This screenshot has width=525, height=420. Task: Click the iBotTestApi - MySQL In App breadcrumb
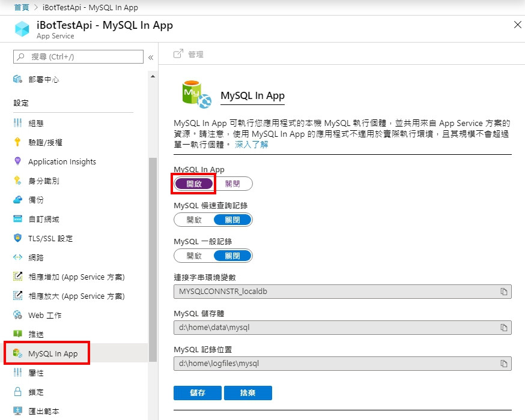(x=90, y=7)
